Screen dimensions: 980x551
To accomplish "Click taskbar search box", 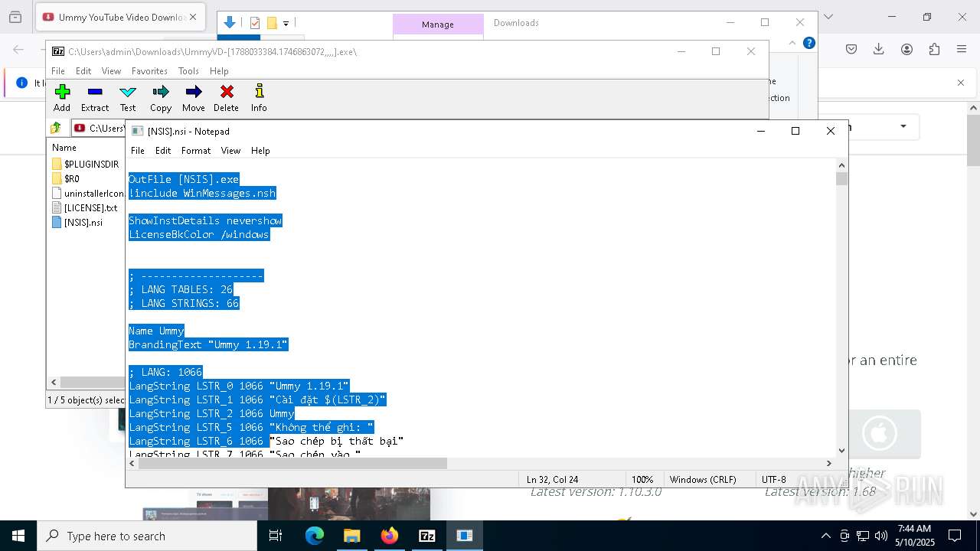I will [x=147, y=536].
